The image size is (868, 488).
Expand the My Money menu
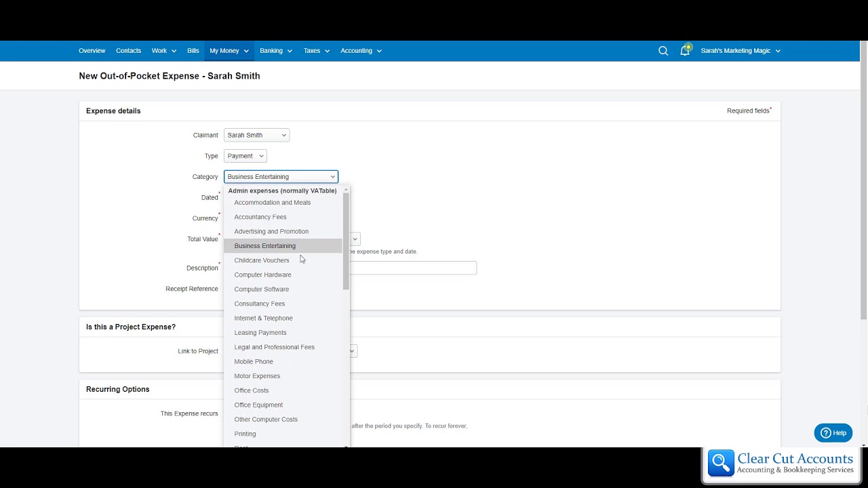[229, 51]
